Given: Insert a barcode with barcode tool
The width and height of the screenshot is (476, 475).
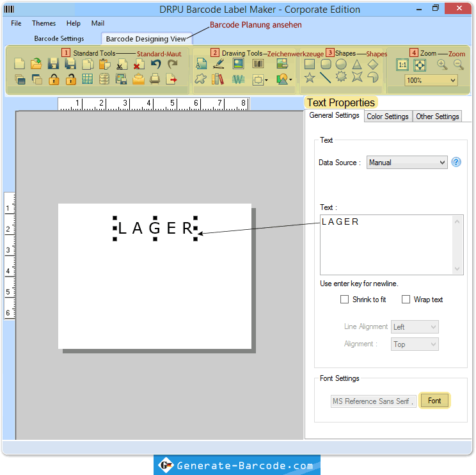Looking at the screenshot, I should 258,63.
